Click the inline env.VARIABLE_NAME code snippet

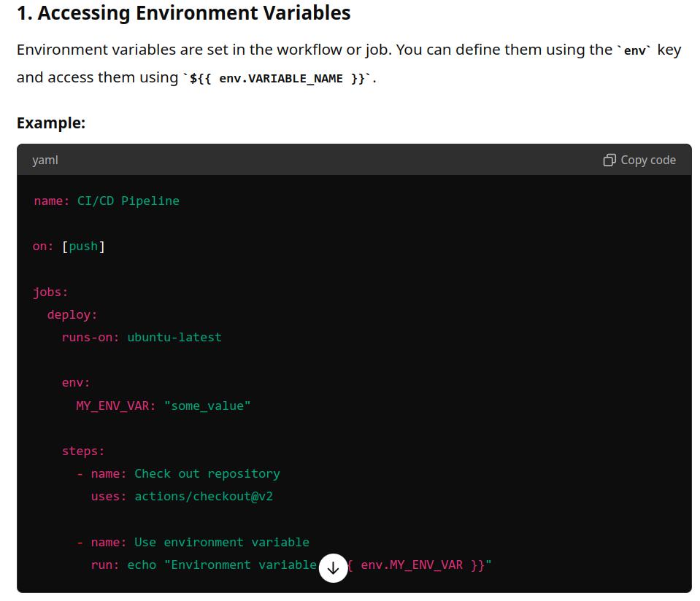pos(277,78)
